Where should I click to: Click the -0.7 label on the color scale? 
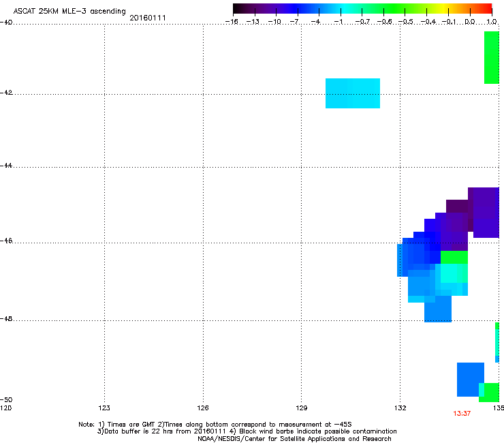coord(362,22)
